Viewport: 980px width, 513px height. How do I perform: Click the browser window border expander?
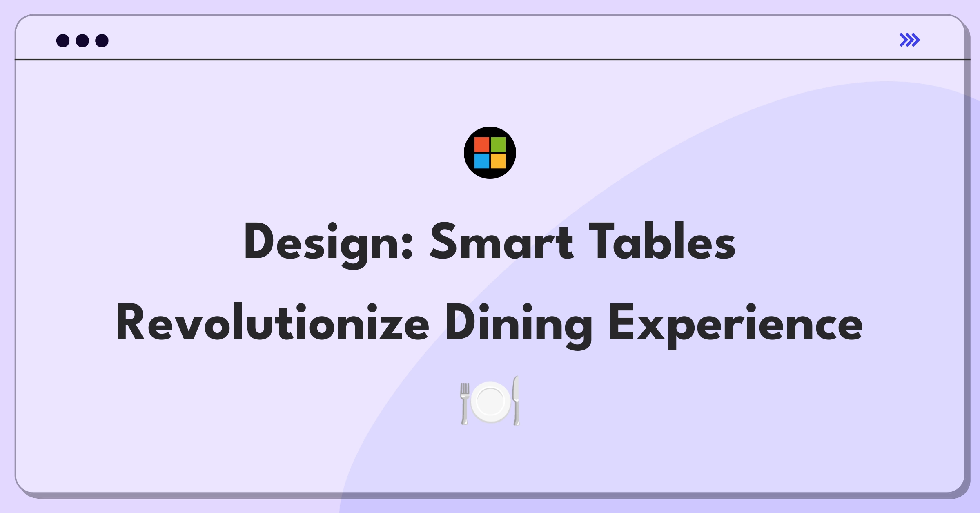pyautogui.click(x=910, y=40)
